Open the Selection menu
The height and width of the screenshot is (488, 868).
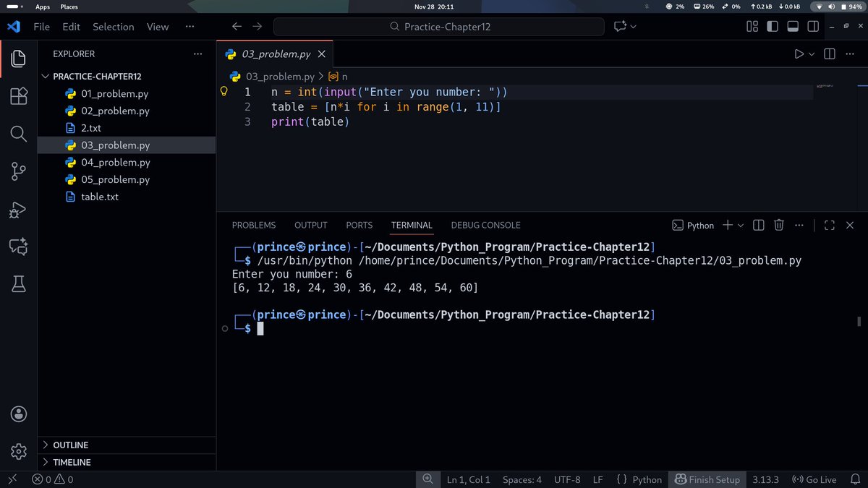click(113, 26)
